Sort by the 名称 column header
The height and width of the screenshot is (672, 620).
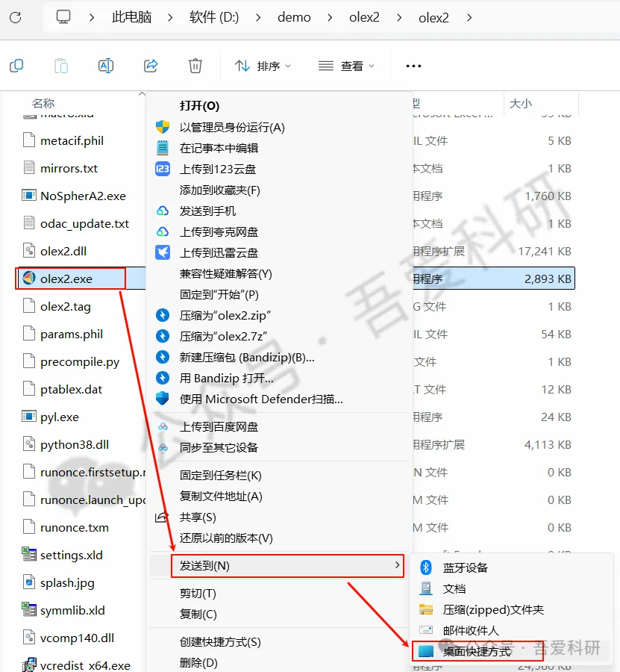[43, 103]
